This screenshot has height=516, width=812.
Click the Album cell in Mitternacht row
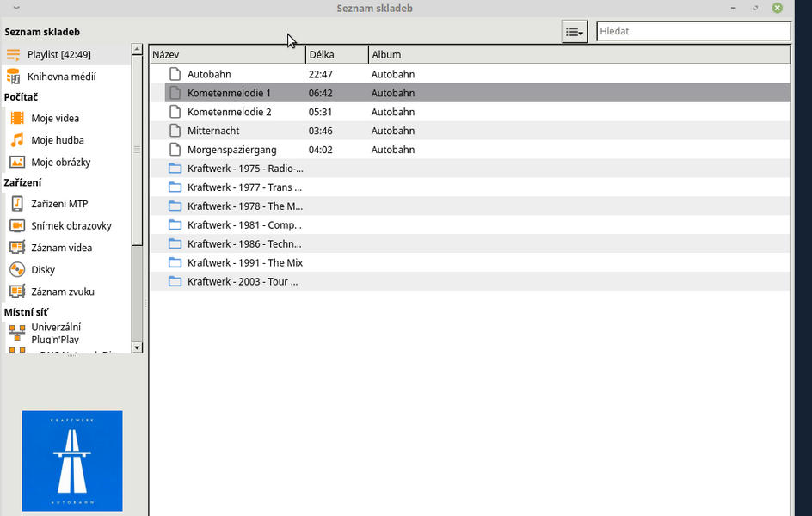click(x=393, y=131)
